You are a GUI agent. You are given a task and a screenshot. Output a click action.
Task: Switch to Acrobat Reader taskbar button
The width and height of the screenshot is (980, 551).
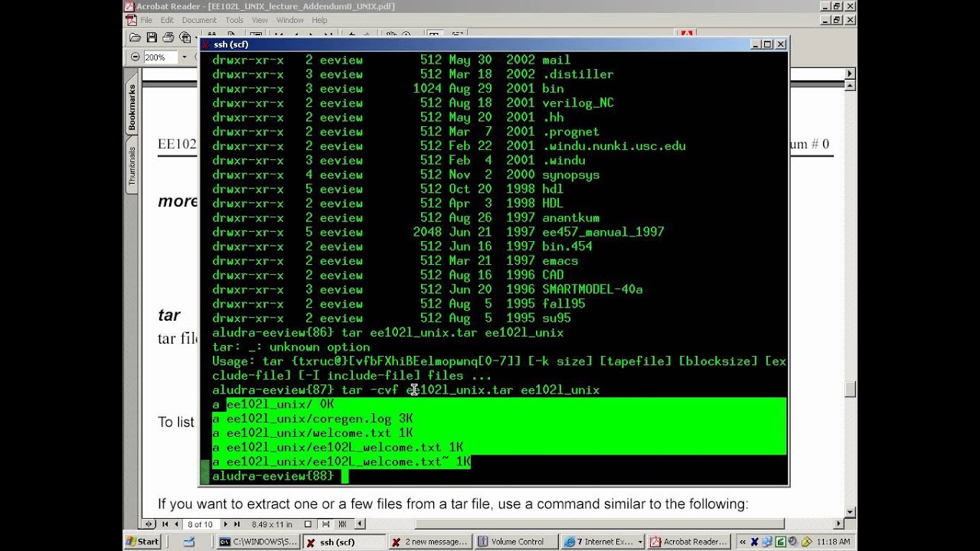tap(689, 541)
